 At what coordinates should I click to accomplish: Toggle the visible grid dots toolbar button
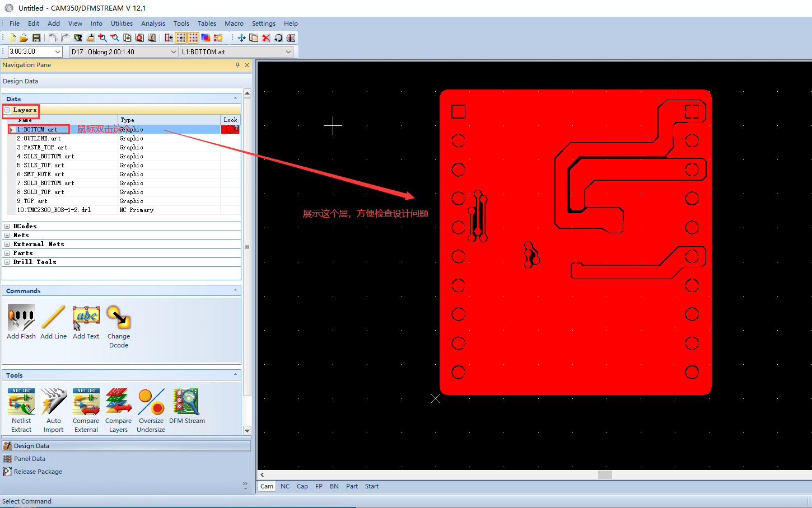(x=193, y=37)
